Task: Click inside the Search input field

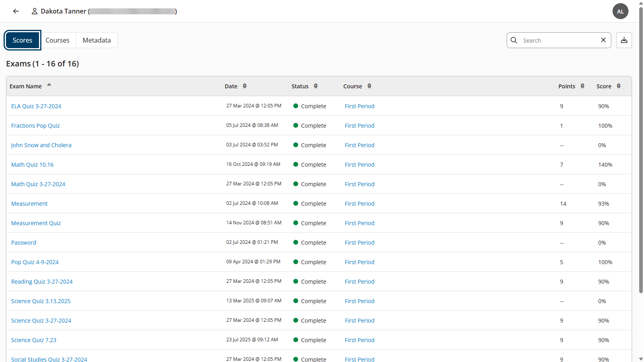Action: [x=557, y=40]
